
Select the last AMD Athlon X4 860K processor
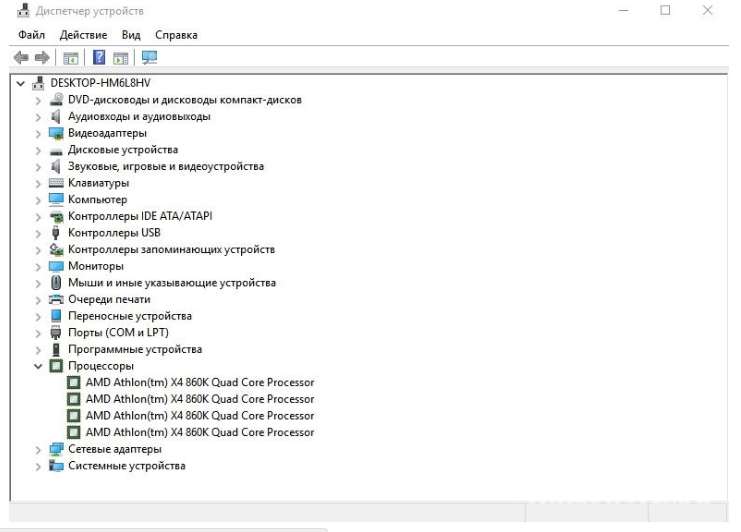(x=199, y=432)
